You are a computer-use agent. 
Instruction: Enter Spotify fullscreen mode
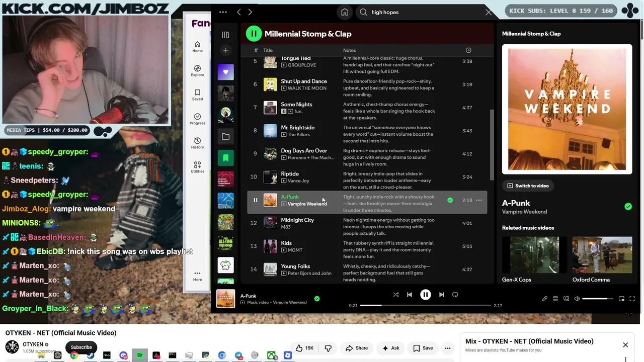[632, 299]
